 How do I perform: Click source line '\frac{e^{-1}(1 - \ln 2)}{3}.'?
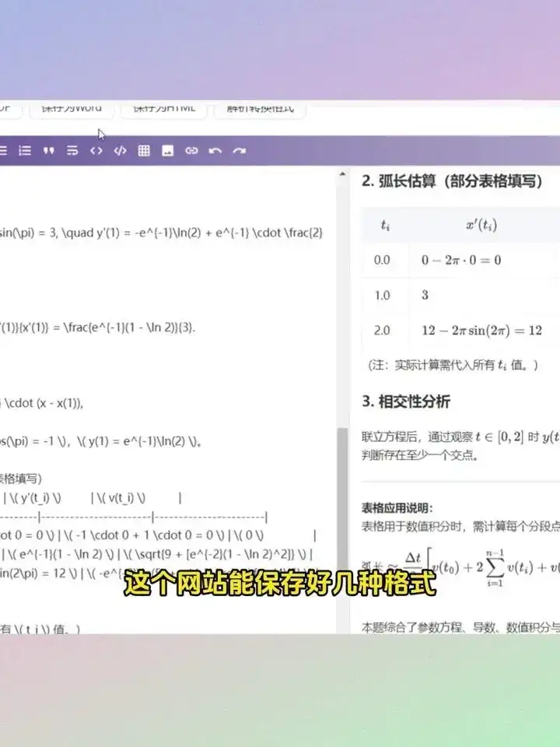coord(98,328)
